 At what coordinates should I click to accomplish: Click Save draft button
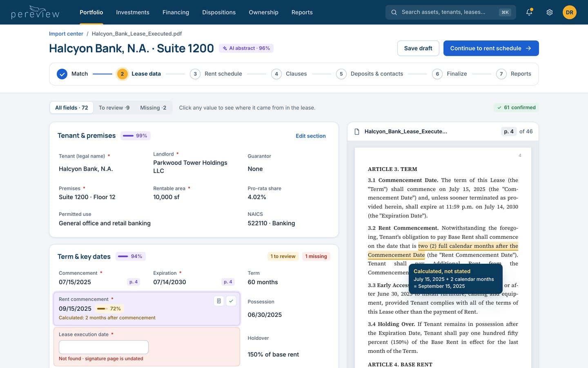(x=418, y=48)
